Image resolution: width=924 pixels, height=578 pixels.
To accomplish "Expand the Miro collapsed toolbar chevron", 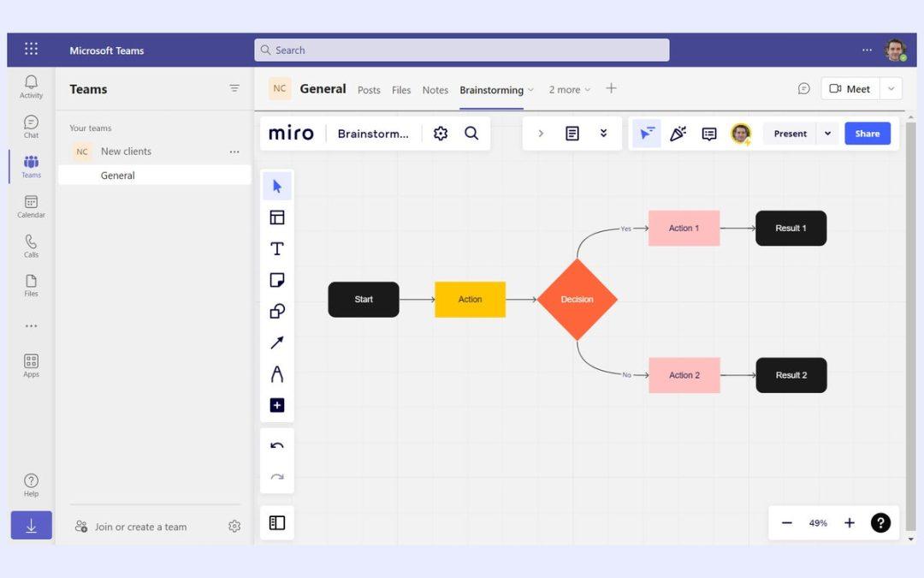I will pyautogui.click(x=541, y=134).
